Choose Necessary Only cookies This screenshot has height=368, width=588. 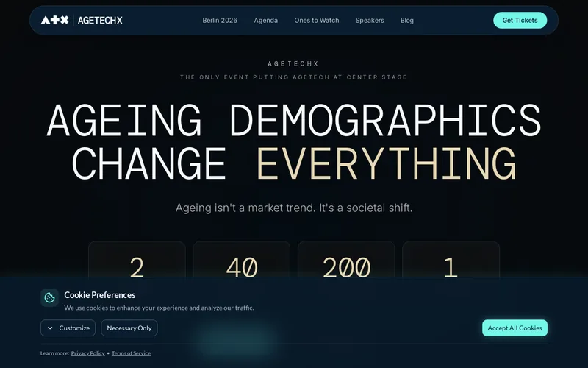point(129,328)
